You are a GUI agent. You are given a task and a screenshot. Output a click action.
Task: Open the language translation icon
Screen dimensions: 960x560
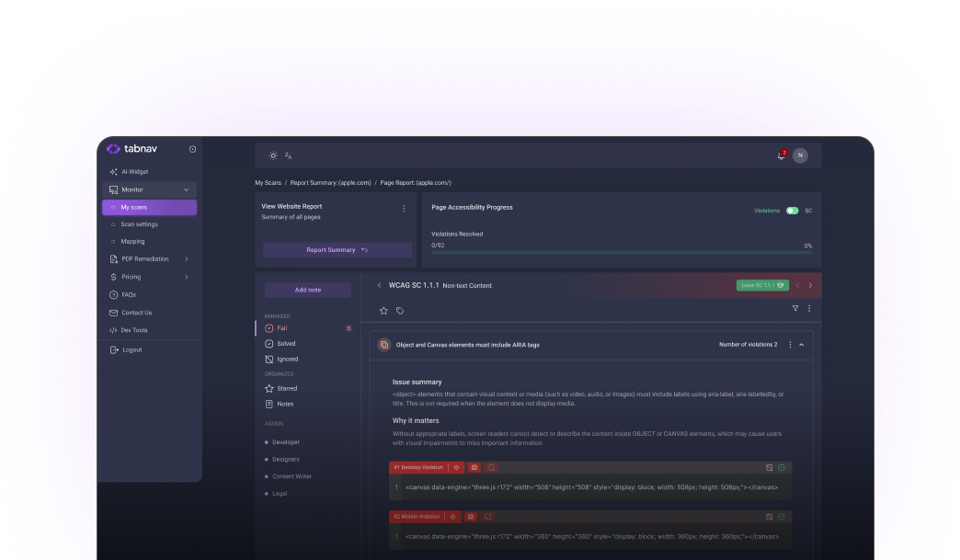tap(287, 155)
